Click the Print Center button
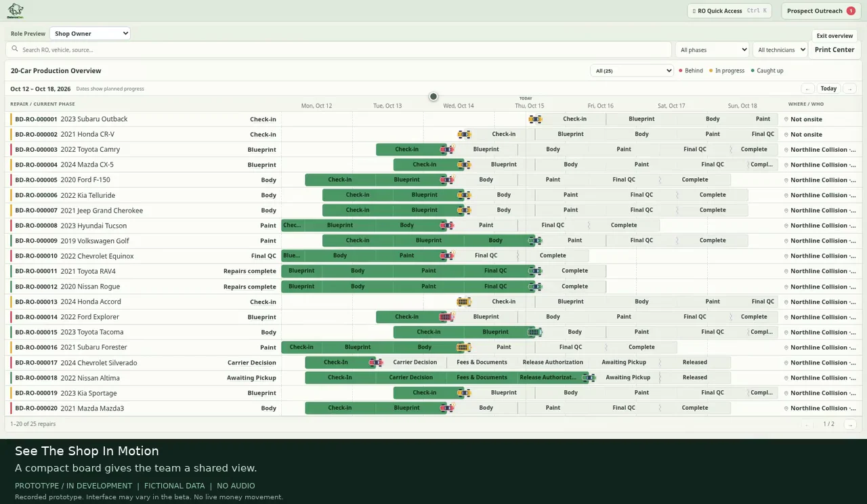This screenshot has width=867, height=504. 834,49
